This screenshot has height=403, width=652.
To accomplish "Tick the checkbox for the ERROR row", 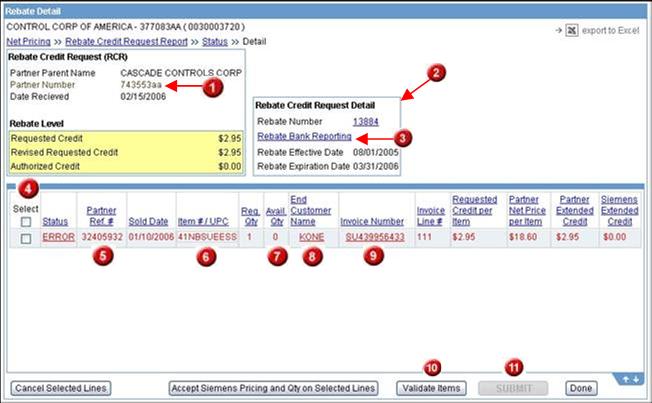I will pos(26,238).
